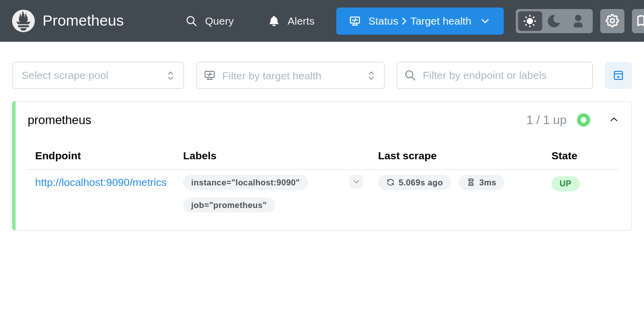Switch to dark theme
644x310 pixels.
tap(554, 21)
